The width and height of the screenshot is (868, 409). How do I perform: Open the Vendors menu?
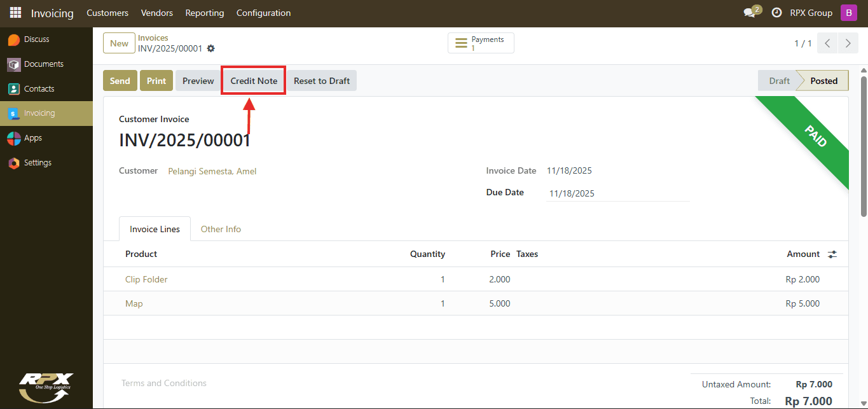click(x=157, y=13)
